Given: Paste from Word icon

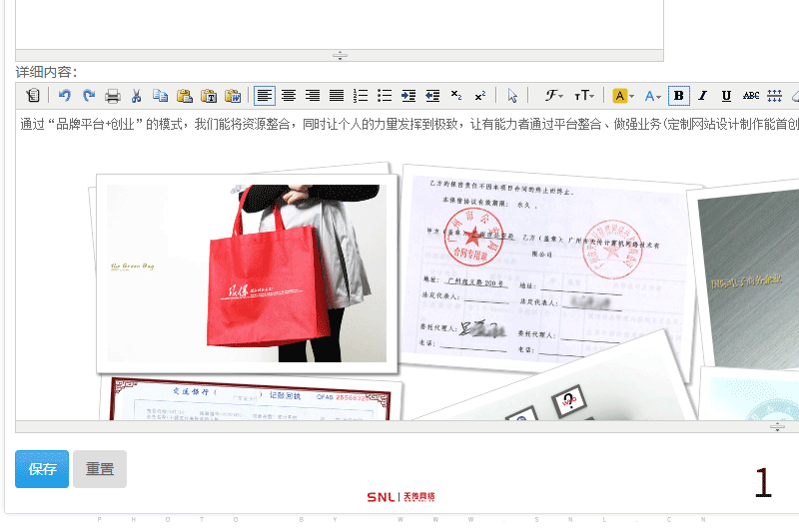Looking at the screenshot, I should [x=233, y=96].
